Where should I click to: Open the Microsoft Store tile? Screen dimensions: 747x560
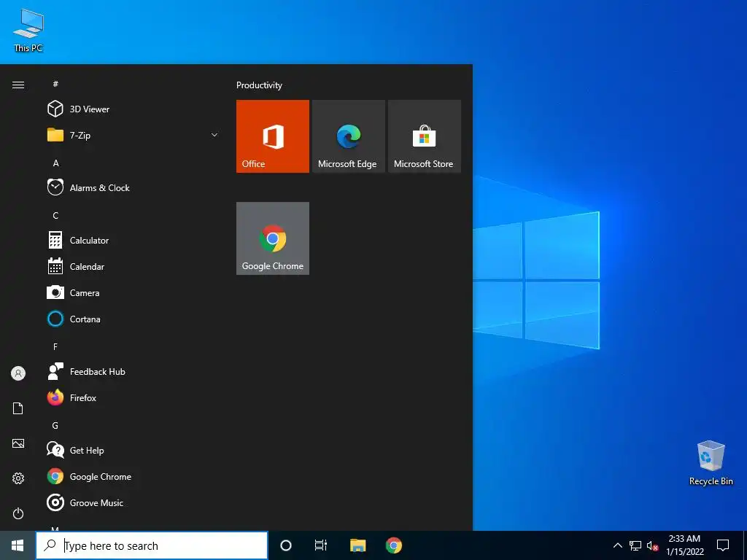coord(424,136)
